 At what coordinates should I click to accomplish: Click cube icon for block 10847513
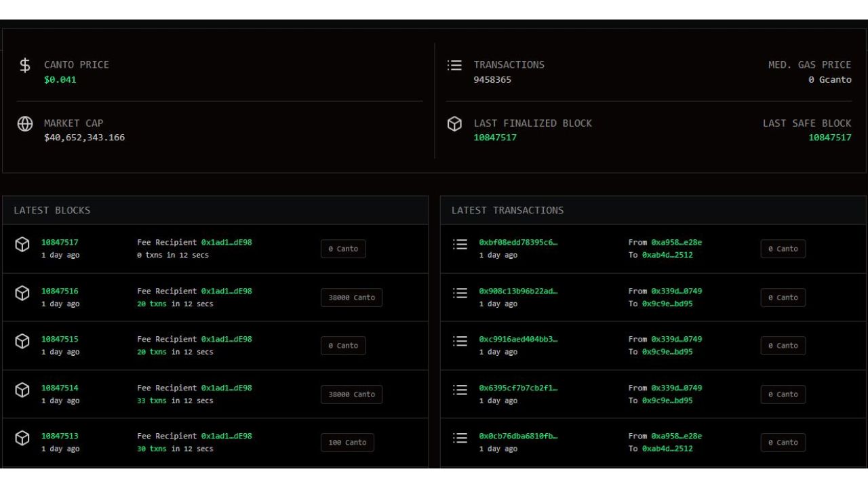pyautogui.click(x=22, y=439)
